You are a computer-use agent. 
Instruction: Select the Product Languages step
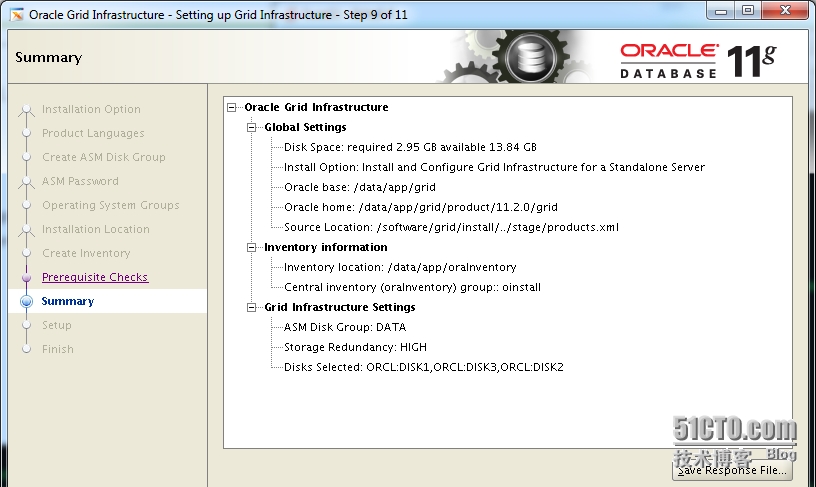click(x=93, y=133)
